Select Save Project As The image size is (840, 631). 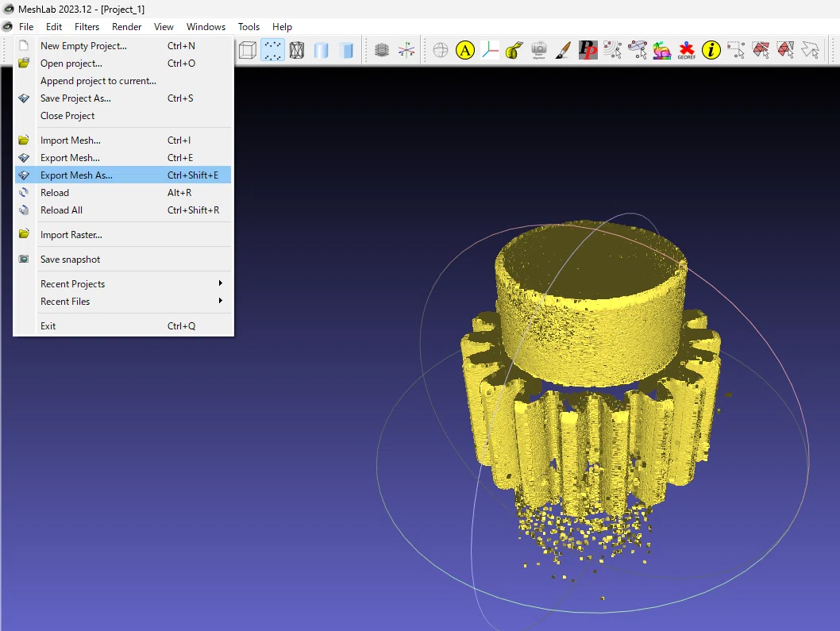click(x=123, y=98)
